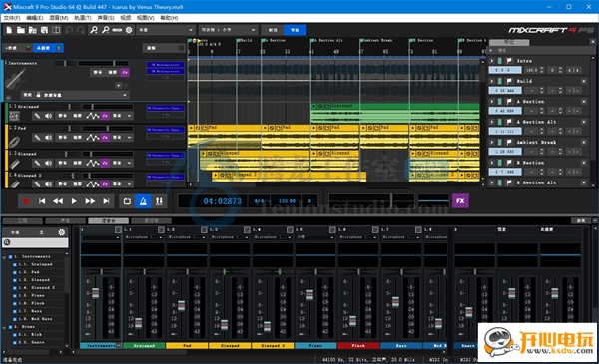Click the Record button in the transport
This screenshot has width=599, height=364.
click(x=26, y=201)
